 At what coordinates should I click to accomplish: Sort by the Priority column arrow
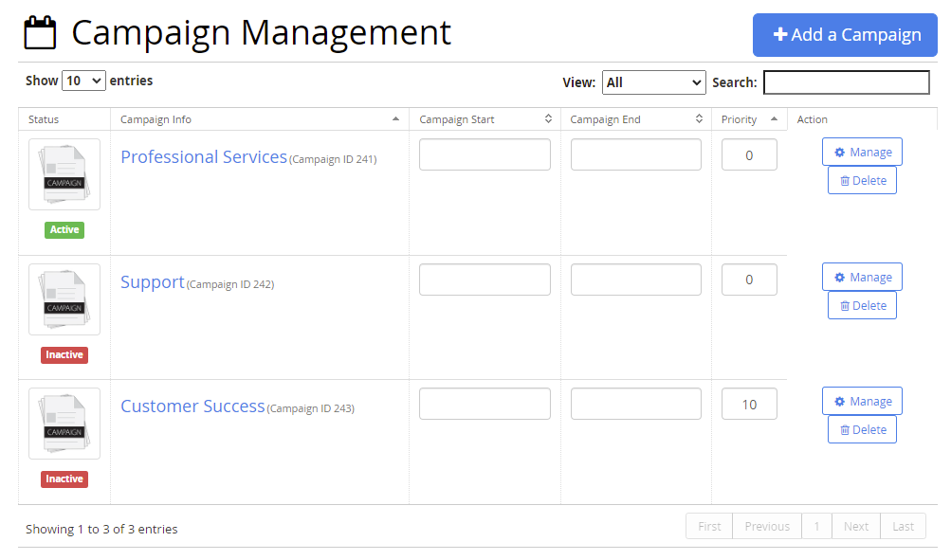click(x=774, y=118)
